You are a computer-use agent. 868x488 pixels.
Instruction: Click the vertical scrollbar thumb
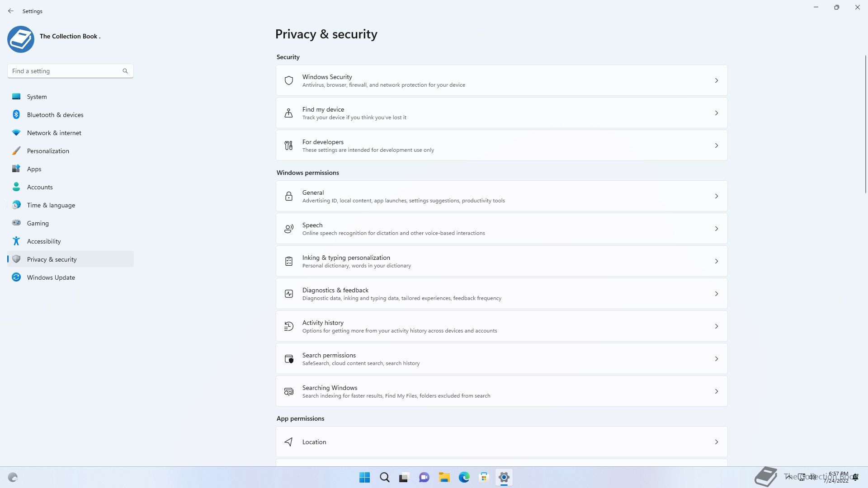click(866, 124)
